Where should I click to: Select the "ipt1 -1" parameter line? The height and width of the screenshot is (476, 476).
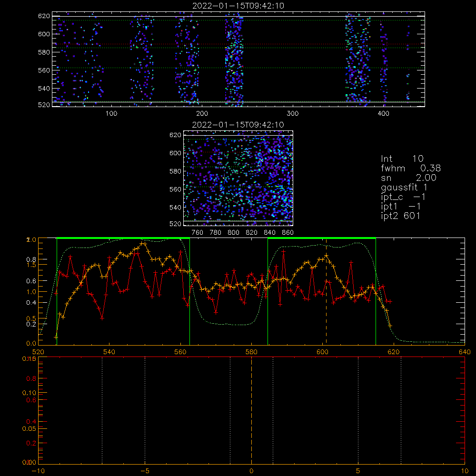coord(401,207)
